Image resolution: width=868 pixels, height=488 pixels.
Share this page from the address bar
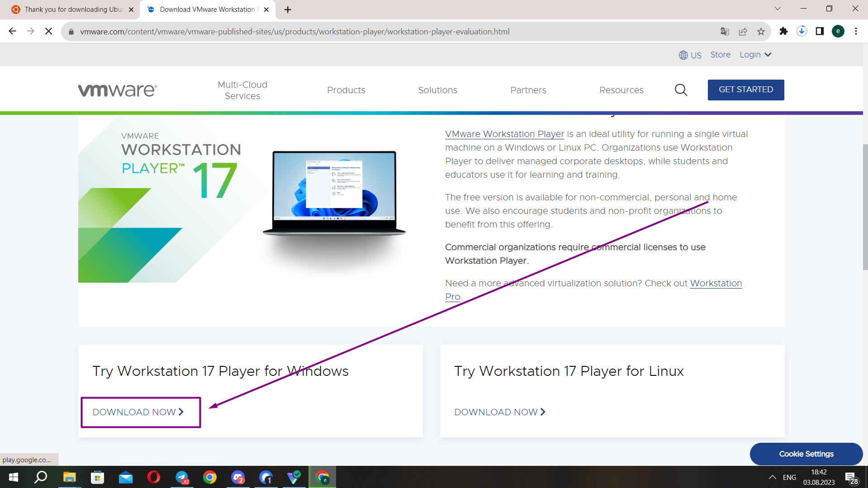point(743,31)
